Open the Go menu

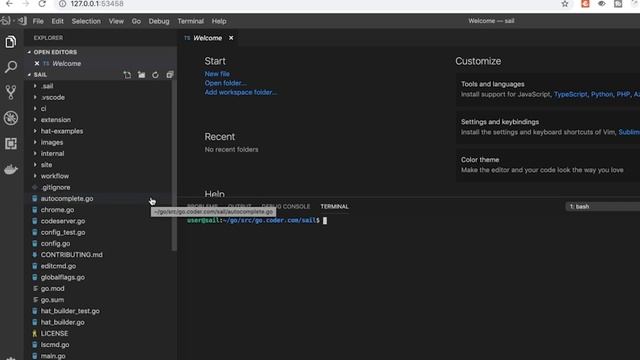click(136, 21)
